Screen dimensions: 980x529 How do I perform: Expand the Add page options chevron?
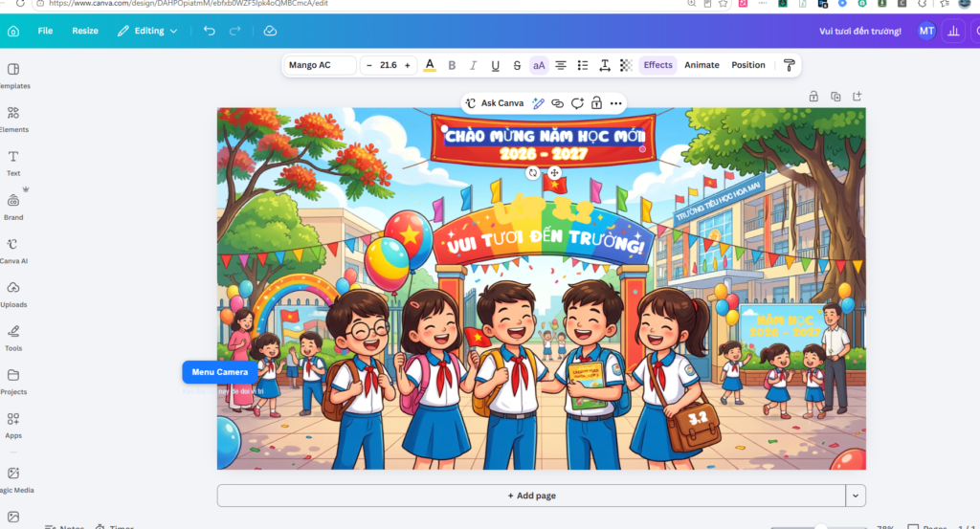[856, 496]
